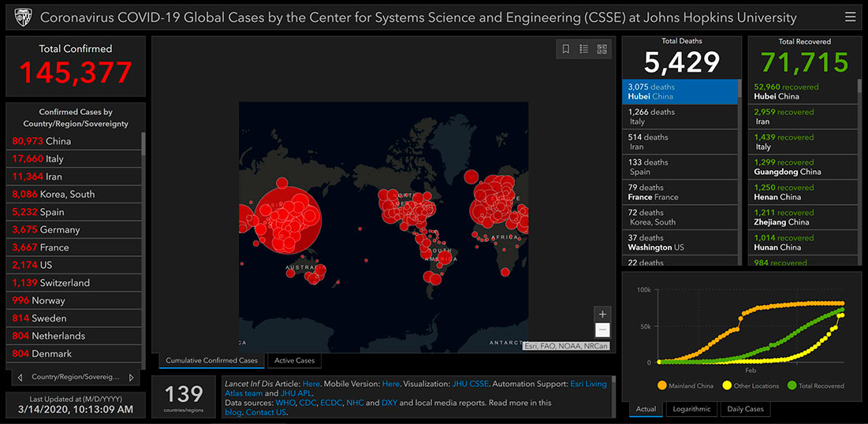The image size is (868, 424).
Task: Open the Country/Region/Sovereignty list selector
Action: point(76,377)
